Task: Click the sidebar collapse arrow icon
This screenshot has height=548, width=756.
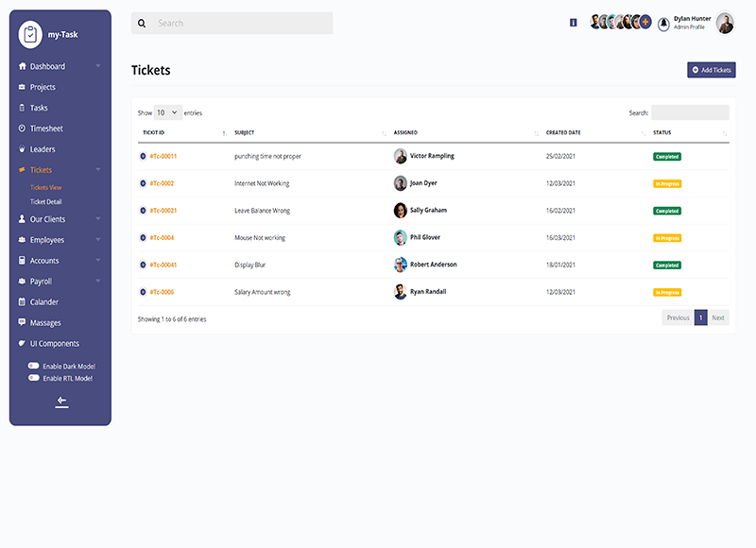Action: pos(61,402)
